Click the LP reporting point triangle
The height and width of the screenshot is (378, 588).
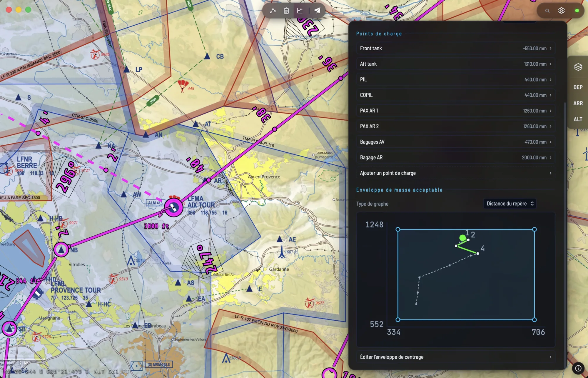pyautogui.click(x=126, y=69)
